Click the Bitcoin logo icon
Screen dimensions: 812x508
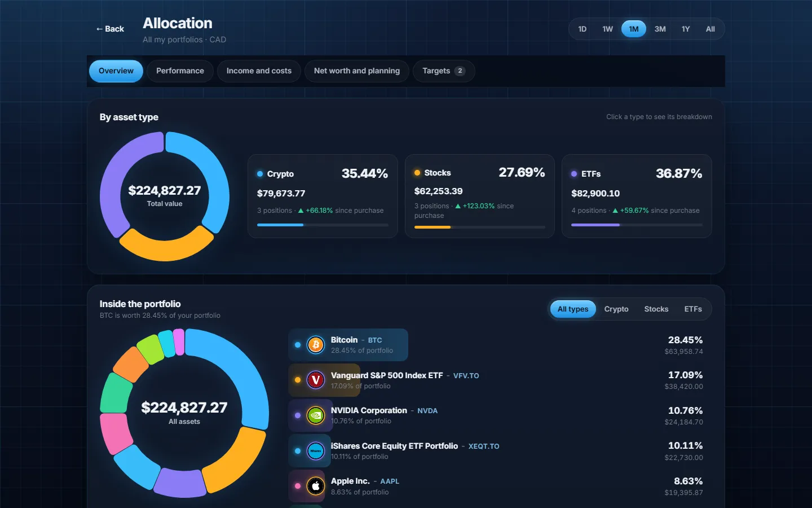pos(316,345)
